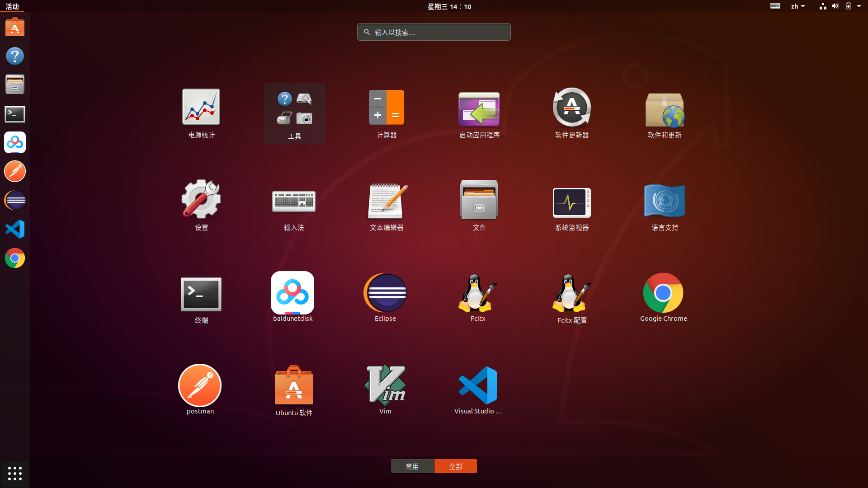Click the 活动 activities button
The height and width of the screenshot is (488, 868).
click(x=12, y=6)
